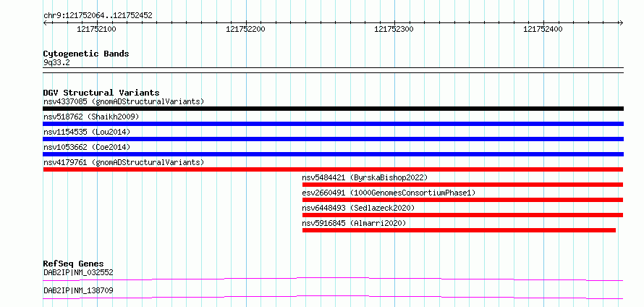Click the nsv5484421 (ByrskaBishop2022) label
644x307 pixels.
pyautogui.click(x=365, y=177)
